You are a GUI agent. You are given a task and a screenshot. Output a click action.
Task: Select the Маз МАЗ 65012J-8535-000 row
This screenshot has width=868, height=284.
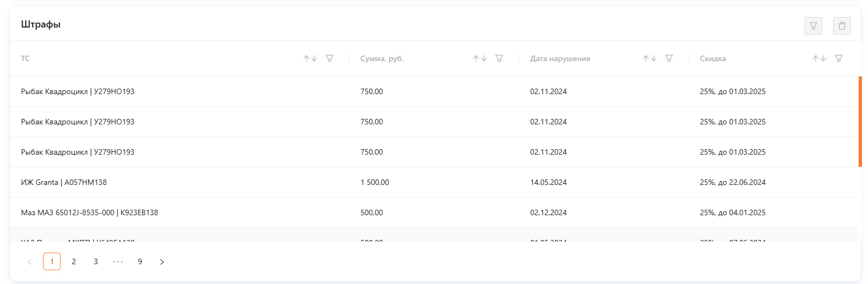coord(434,212)
